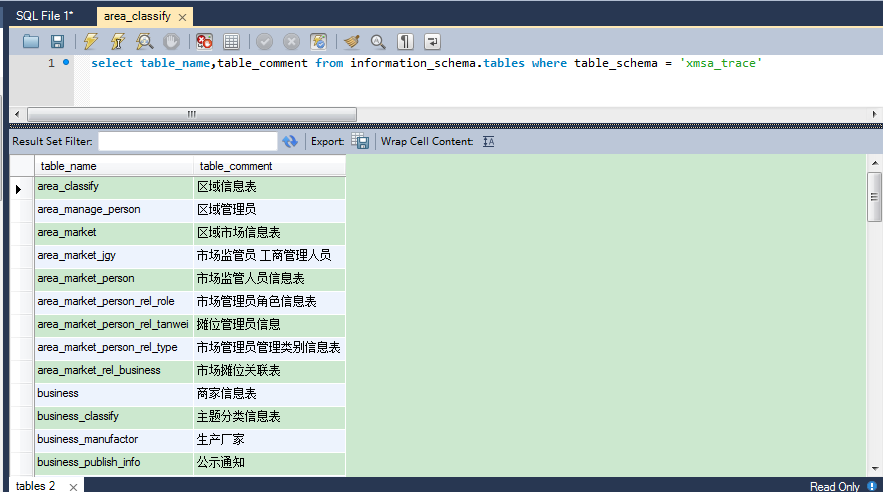883x492 pixels.
Task: Stop query execution hand icon
Action: pos(171,42)
